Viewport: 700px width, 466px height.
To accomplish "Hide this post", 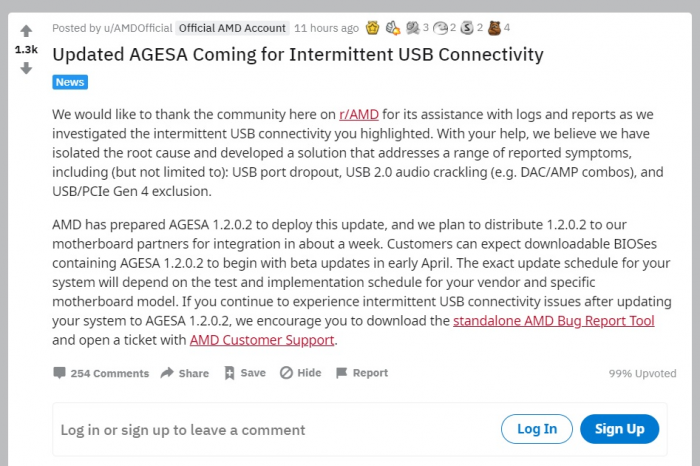I will 301,373.
